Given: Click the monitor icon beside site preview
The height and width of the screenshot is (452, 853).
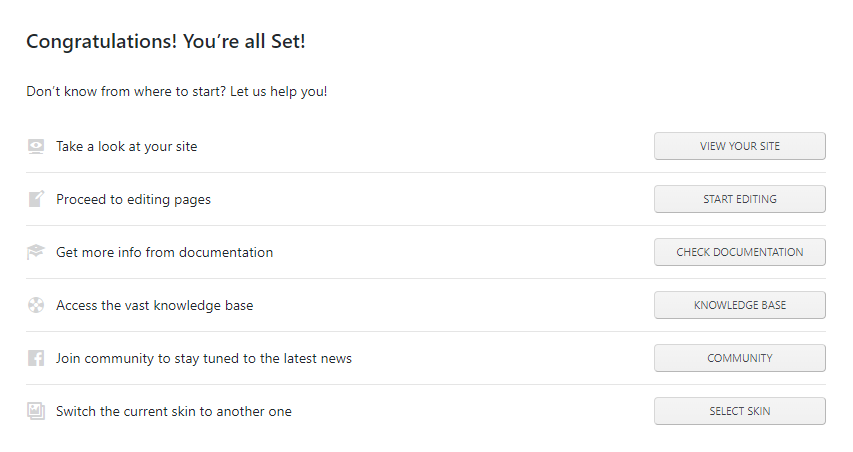Looking at the screenshot, I should click(36, 146).
